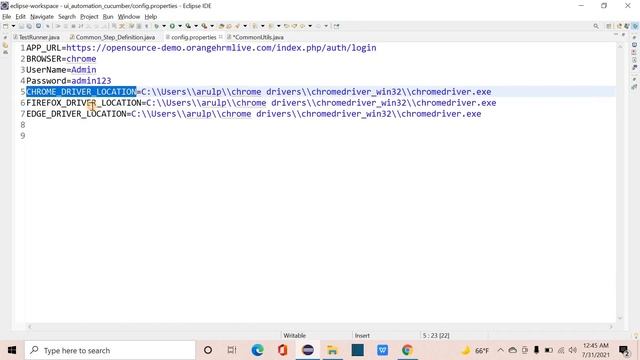This screenshot has height=360, width=640.
Task: Open the Window menu
Action: [129, 17]
